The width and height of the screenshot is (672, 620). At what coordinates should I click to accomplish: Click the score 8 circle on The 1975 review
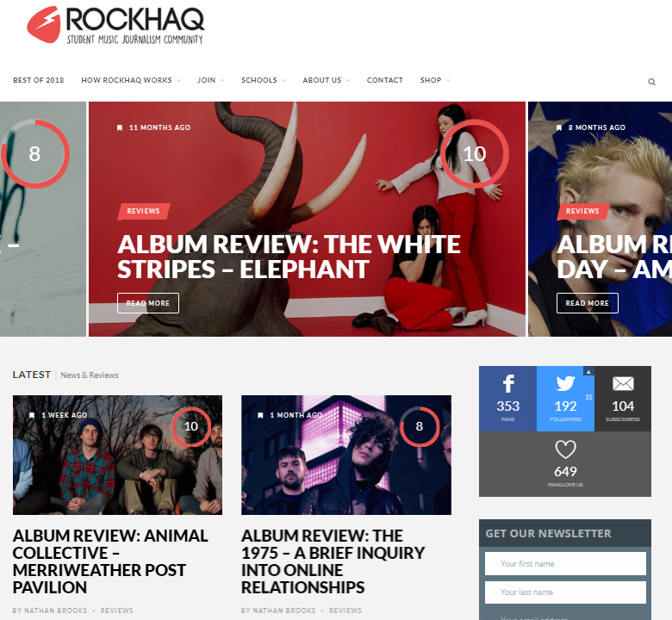click(x=420, y=426)
